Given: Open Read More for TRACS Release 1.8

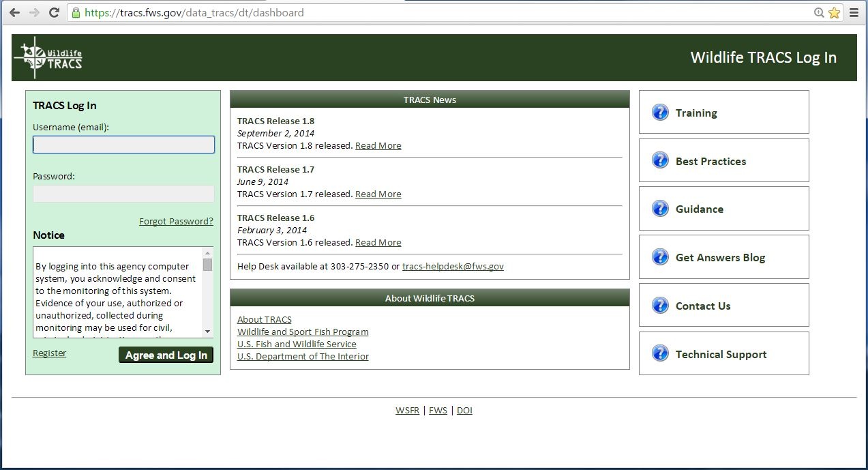Looking at the screenshot, I should pos(378,145).
